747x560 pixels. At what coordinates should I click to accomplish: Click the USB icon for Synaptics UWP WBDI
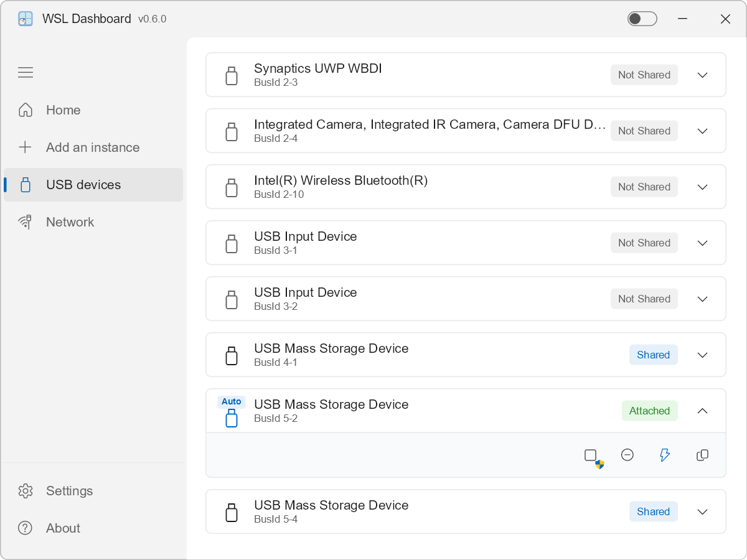pos(232,75)
